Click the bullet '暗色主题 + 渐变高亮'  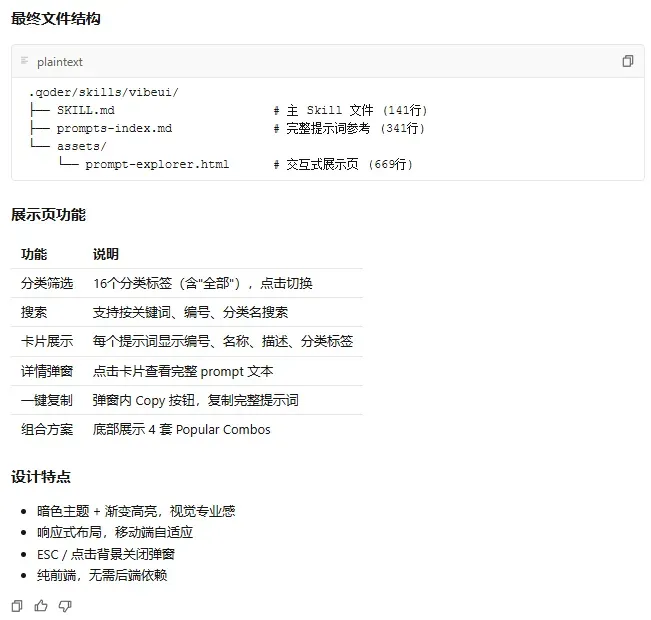[x=136, y=511]
